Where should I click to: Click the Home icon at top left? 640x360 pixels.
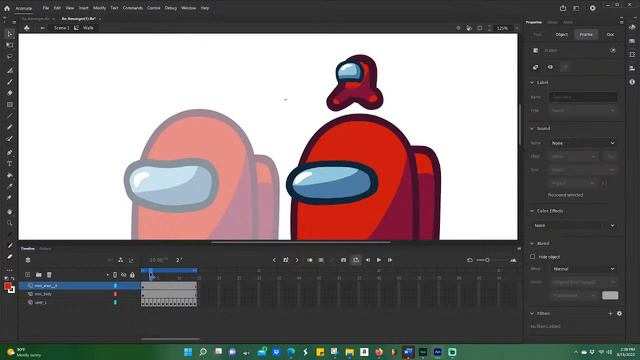click(x=7, y=8)
